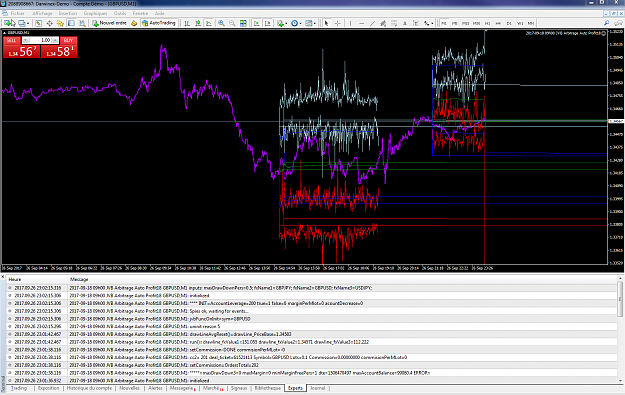Select the Crosshair tool
This screenshot has width=625, height=395.
click(x=338, y=23)
